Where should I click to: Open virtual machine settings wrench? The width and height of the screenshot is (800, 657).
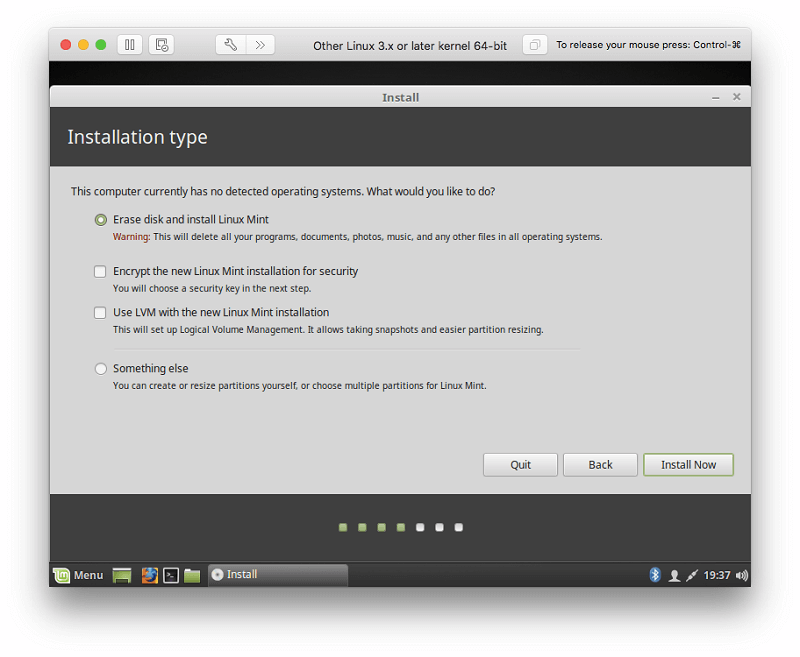click(231, 45)
